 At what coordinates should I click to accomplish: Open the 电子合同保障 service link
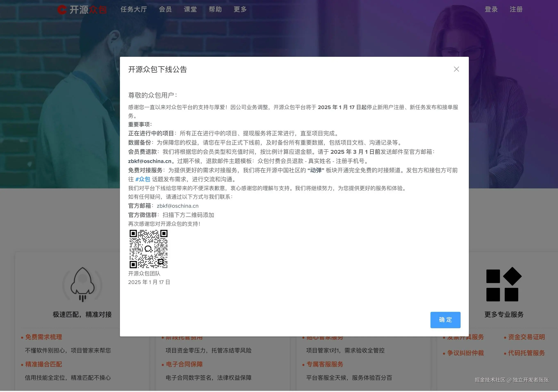click(184, 364)
